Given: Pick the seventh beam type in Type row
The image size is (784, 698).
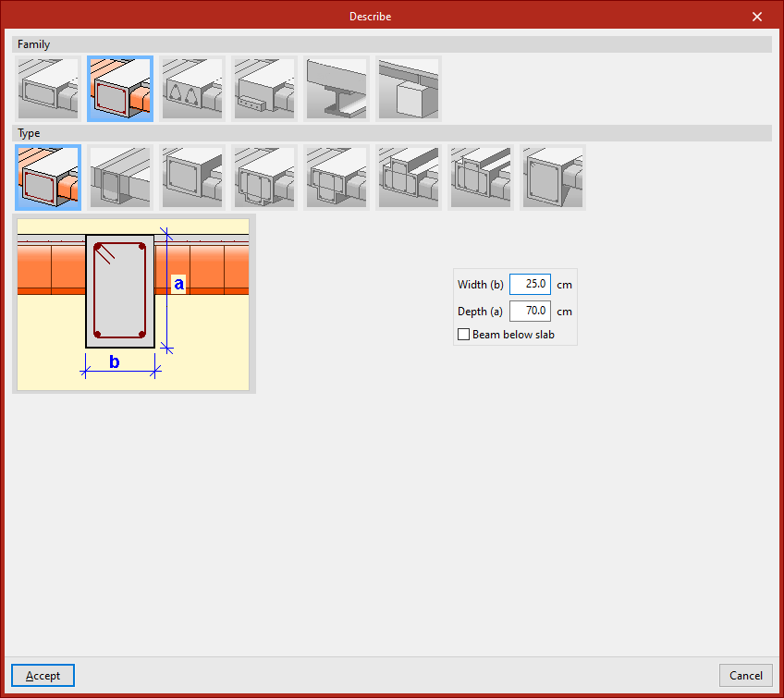Looking at the screenshot, I should tap(481, 178).
